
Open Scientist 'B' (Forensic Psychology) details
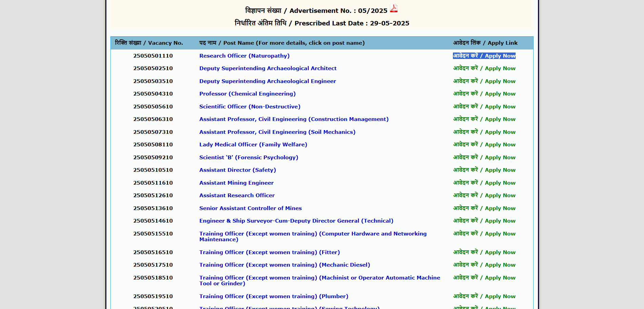click(249, 158)
